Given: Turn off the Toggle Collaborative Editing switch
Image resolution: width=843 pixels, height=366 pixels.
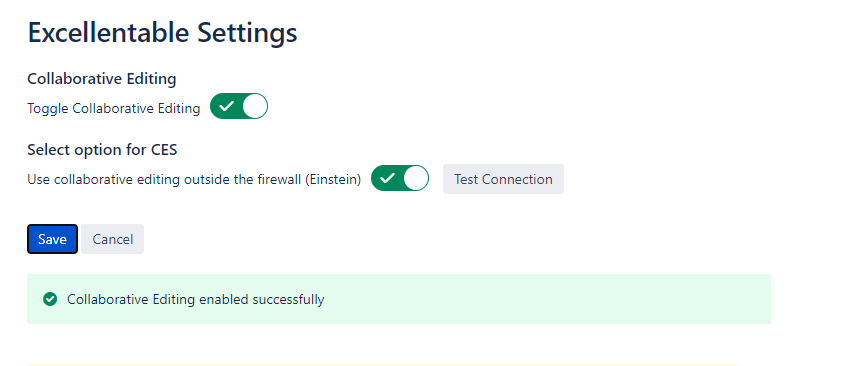Looking at the screenshot, I should 239,106.
